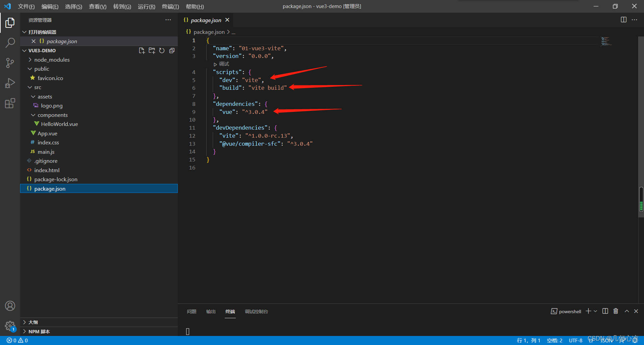Open the Help menu
The width and height of the screenshot is (644, 345).
(x=195, y=6)
